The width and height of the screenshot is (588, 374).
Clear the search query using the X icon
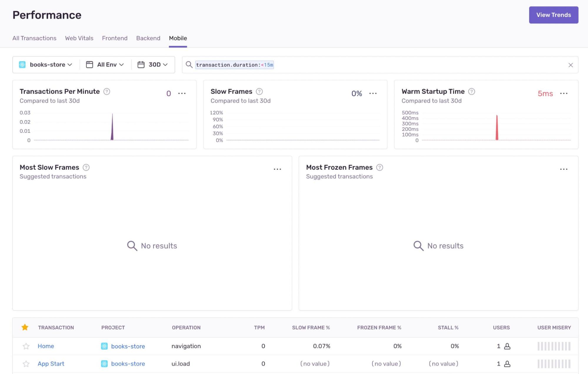coord(571,65)
